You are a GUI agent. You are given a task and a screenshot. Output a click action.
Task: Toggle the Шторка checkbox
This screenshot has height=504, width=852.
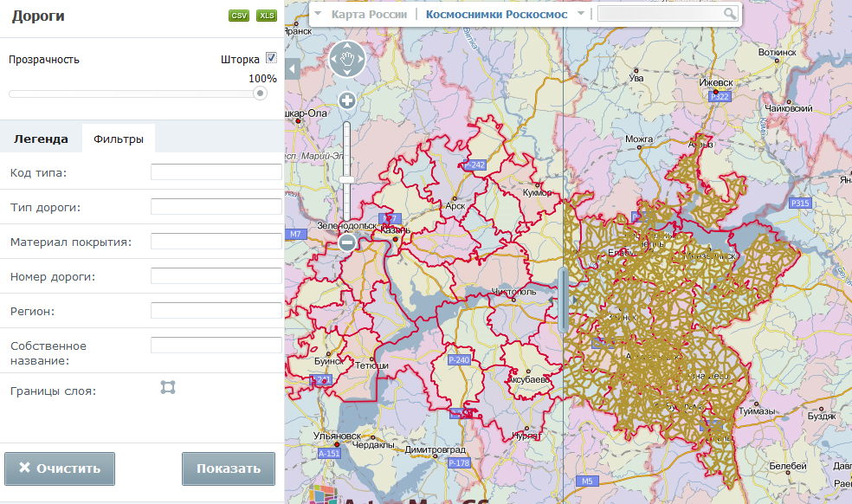[271, 58]
